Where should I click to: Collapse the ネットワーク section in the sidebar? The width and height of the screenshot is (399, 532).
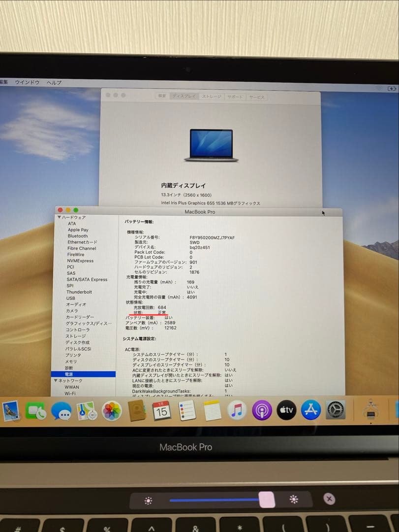(x=57, y=380)
